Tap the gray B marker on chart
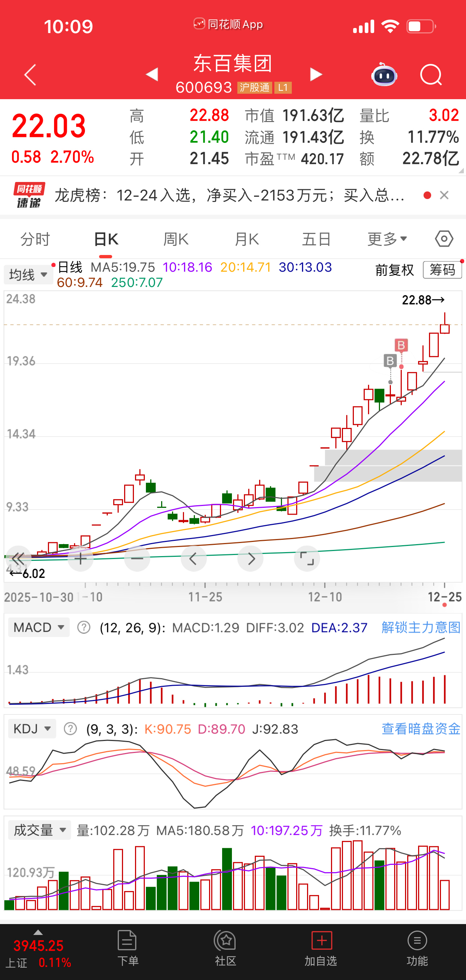Image resolution: width=466 pixels, height=980 pixels. pos(390,361)
